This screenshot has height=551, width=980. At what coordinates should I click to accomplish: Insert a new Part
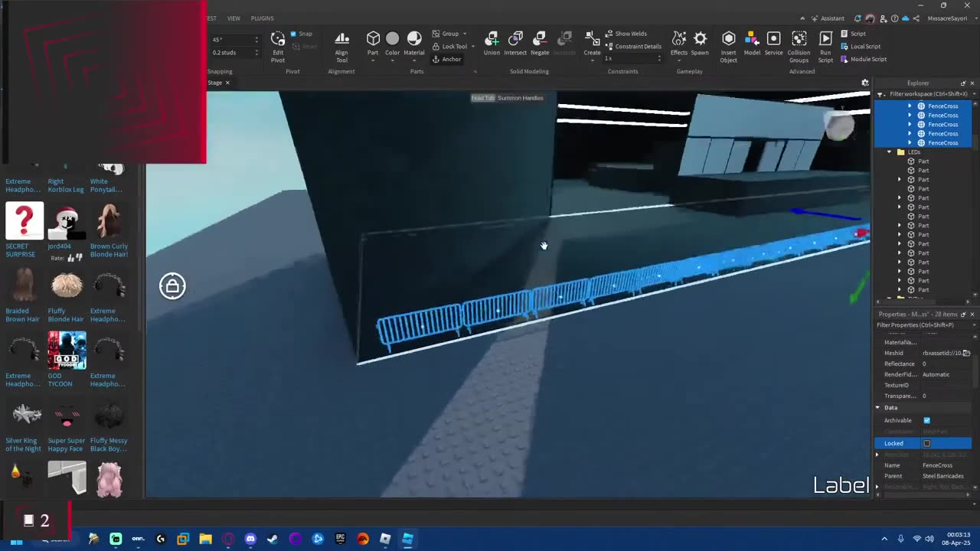373,44
